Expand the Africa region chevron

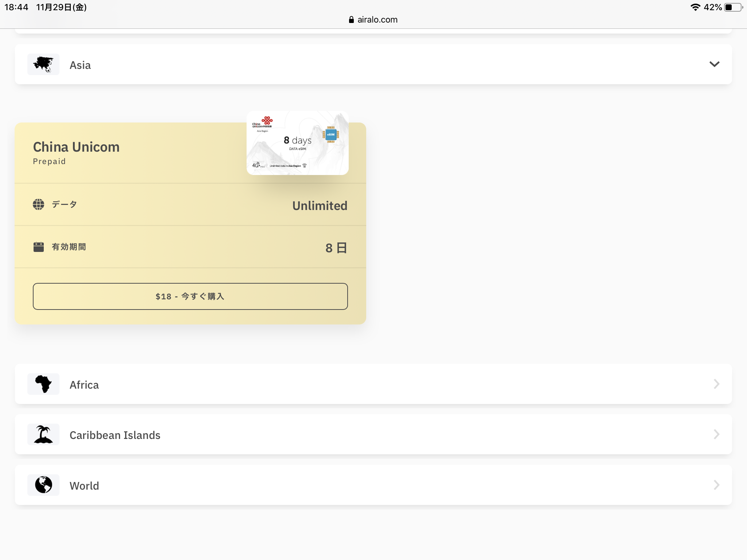coord(716,384)
